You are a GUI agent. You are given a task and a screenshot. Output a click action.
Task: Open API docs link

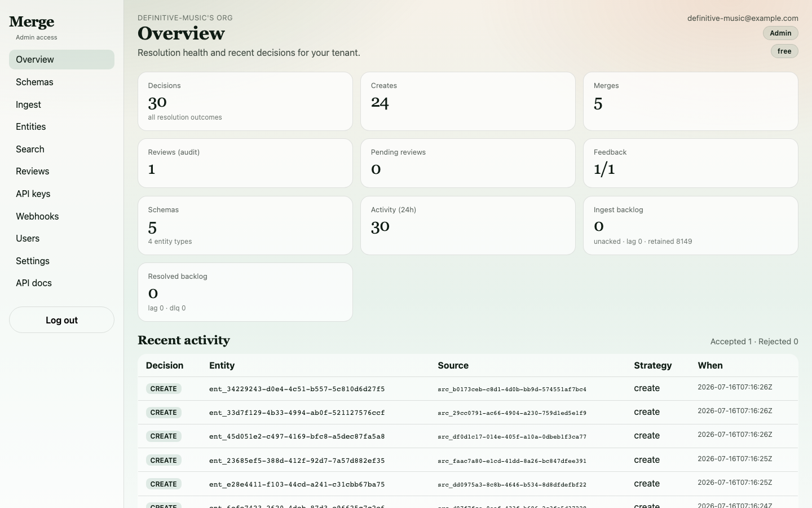(x=61, y=283)
